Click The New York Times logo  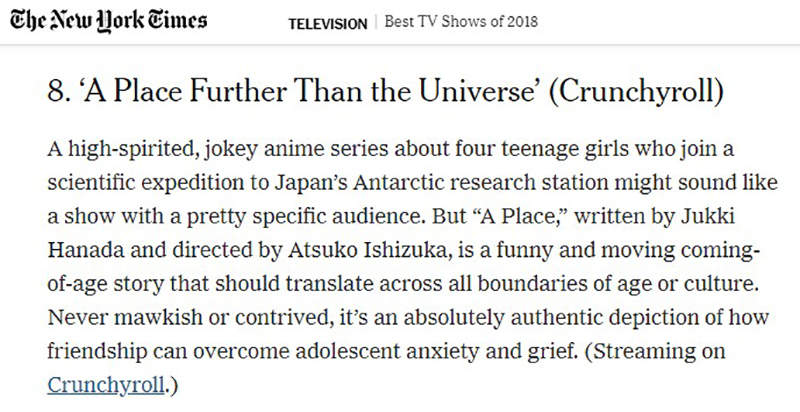tap(108, 21)
